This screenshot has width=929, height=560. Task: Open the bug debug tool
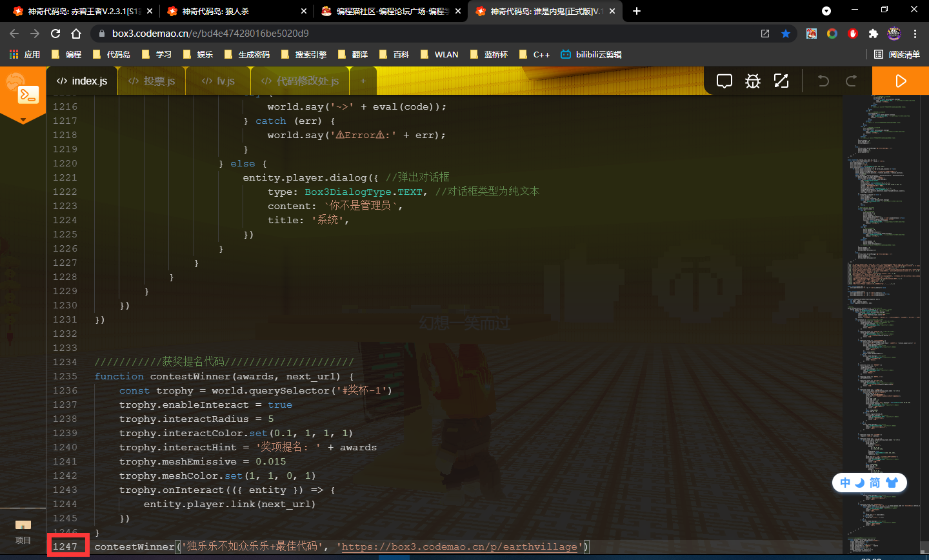coord(753,81)
